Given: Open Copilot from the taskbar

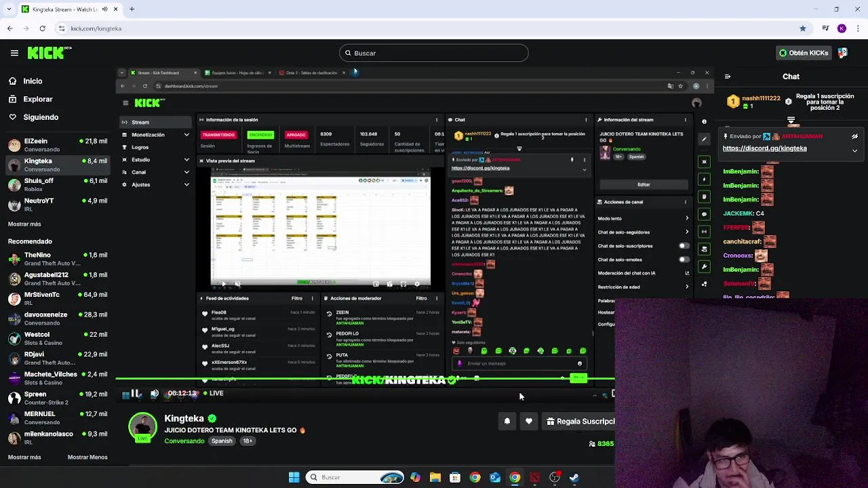Looking at the screenshot, I should click(415, 477).
